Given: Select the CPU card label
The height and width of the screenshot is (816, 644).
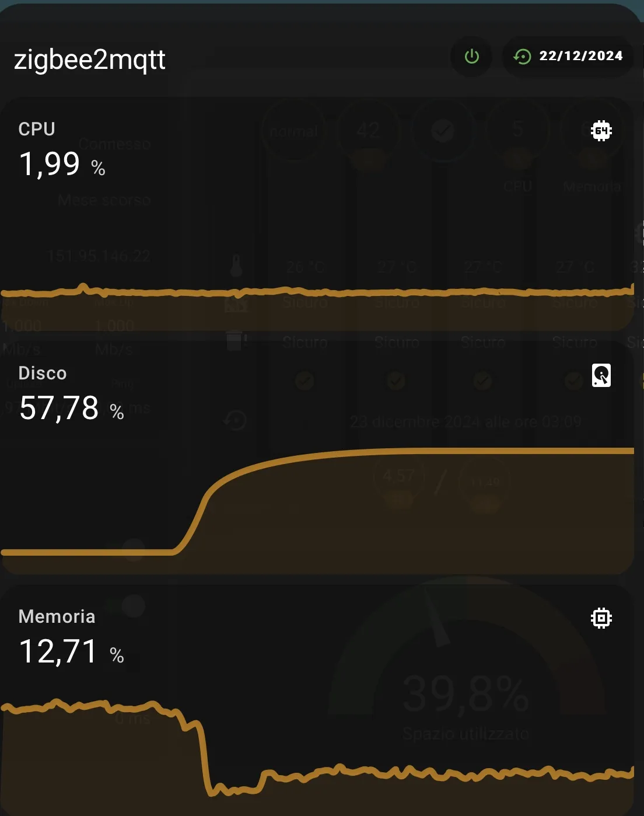Looking at the screenshot, I should tap(37, 129).
